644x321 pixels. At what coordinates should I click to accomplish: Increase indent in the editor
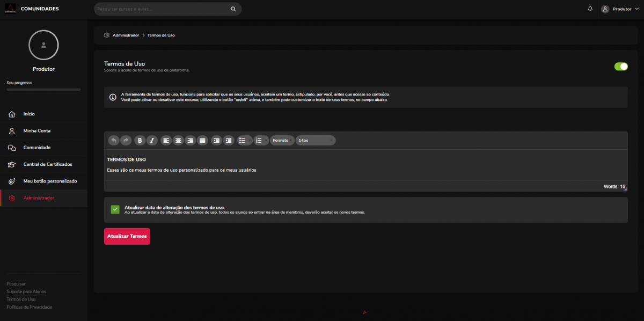click(x=229, y=140)
